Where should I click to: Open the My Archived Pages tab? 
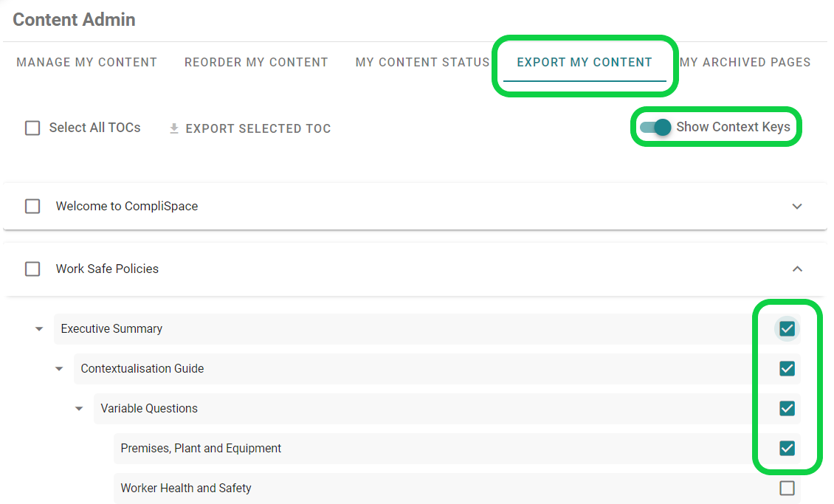coord(745,62)
